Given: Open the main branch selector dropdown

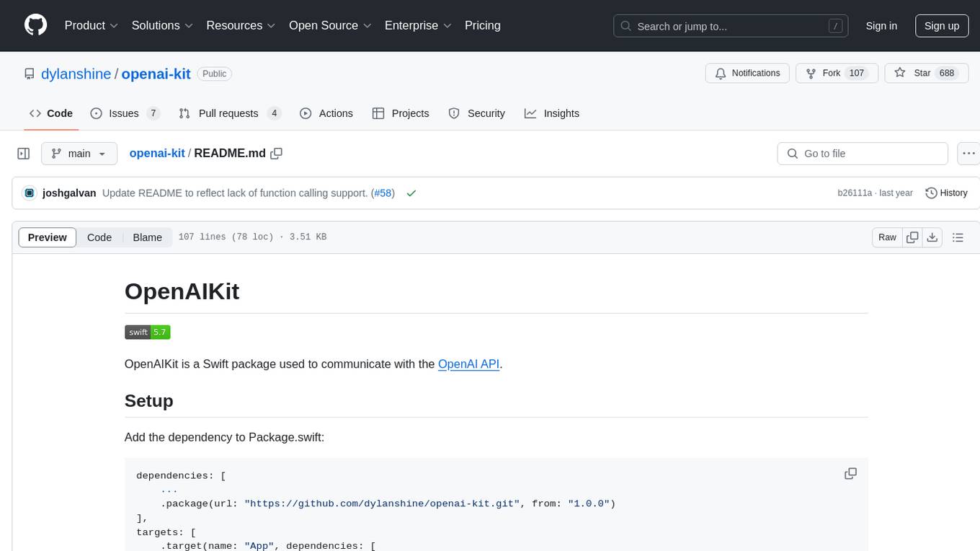Looking at the screenshot, I should click(x=79, y=154).
